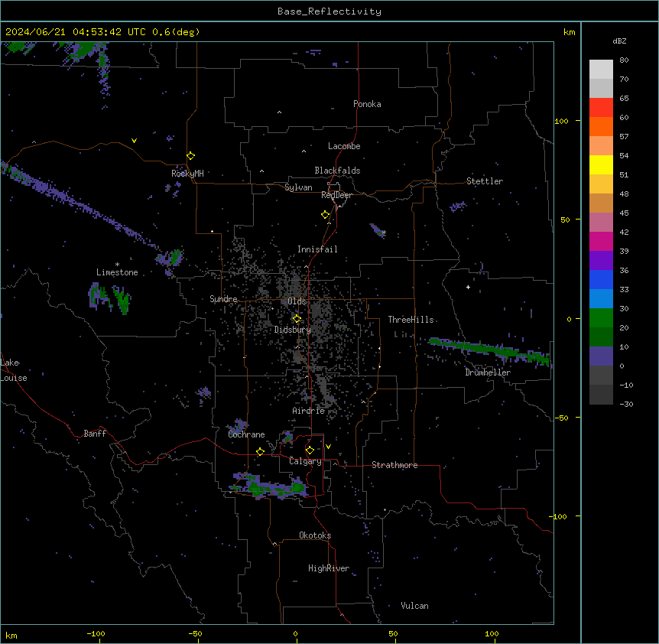The width and height of the screenshot is (659, 644).
Task: Click the blue 36 dBZ legend swatch
Action: pos(601,279)
